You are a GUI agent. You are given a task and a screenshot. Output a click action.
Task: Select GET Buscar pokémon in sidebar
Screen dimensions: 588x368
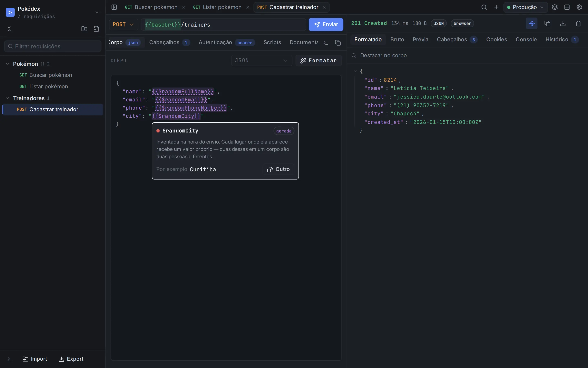coord(53,75)
